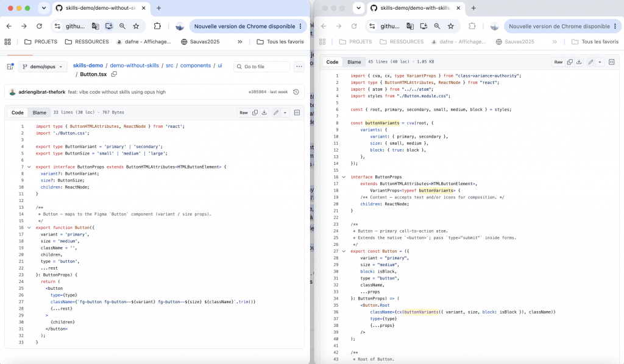The width and height of the screenshot is (624, 364).
Task: Open Tous les favoris folder in left window
Action: pos(280,42)
